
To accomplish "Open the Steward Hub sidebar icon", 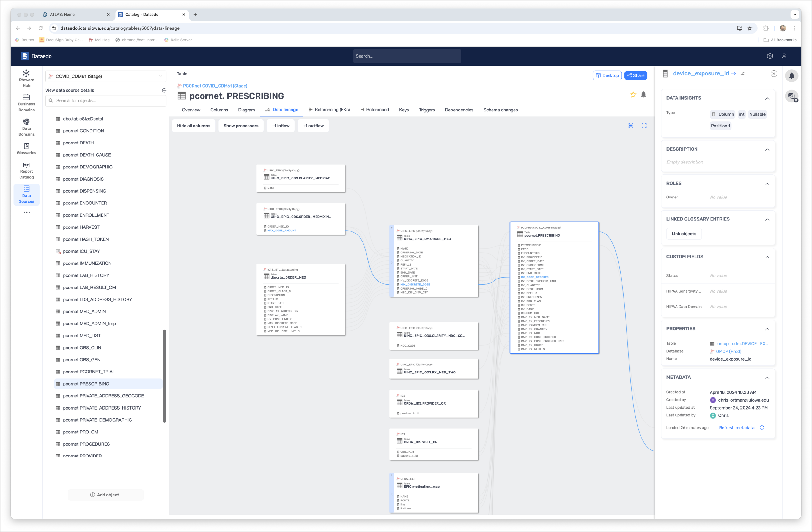I will 26,78.
